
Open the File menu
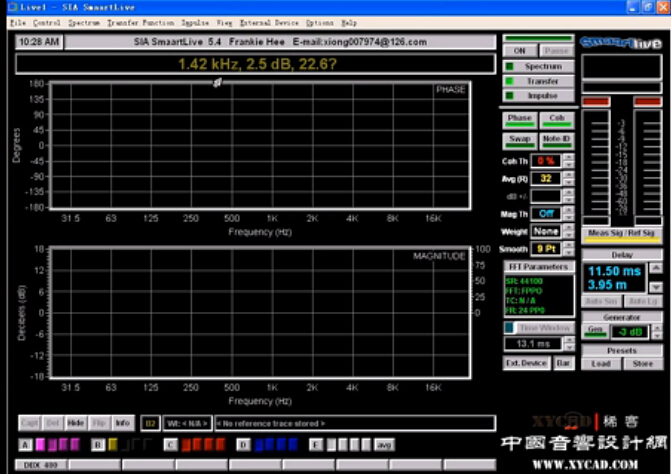pos(18,23)
